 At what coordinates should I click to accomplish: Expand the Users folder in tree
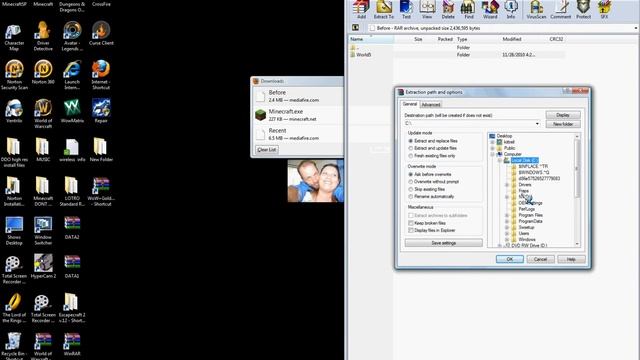[x=507, y=233]
